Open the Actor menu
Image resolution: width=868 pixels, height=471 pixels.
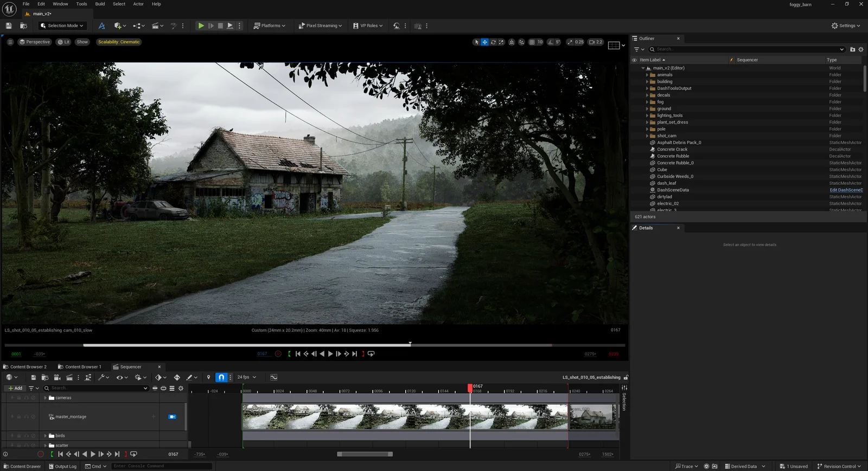tap(138, 4)
